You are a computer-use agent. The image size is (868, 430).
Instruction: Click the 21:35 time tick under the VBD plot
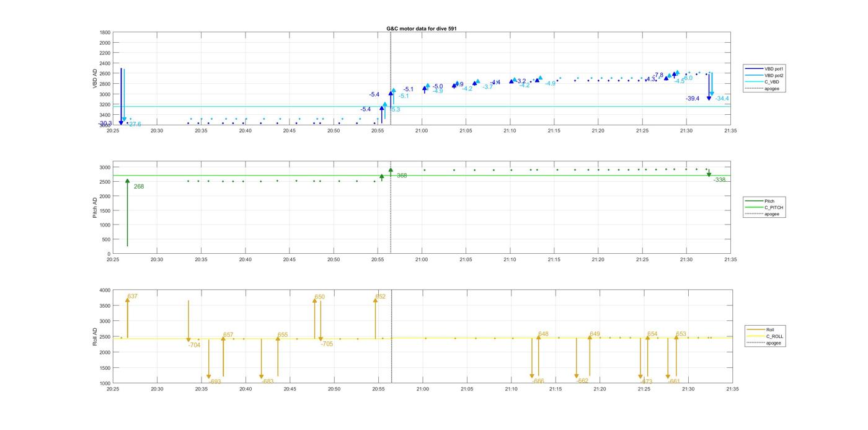[730, 130]
